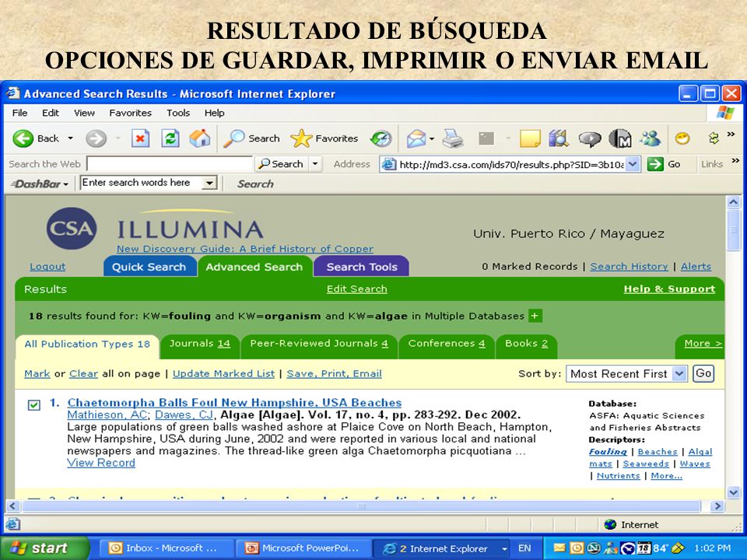Open the Research books toolbar icon
747x560 pixels.
tap(559, 138)
